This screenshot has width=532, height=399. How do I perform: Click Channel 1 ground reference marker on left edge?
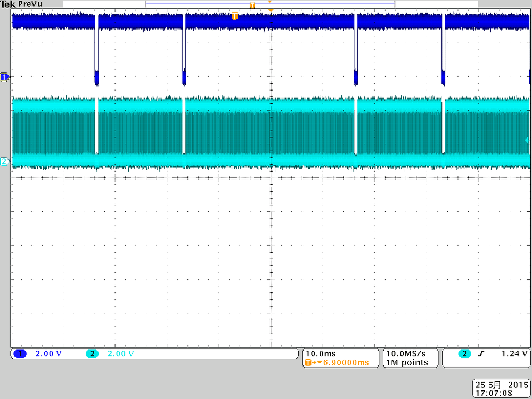(x=4, y=77)
